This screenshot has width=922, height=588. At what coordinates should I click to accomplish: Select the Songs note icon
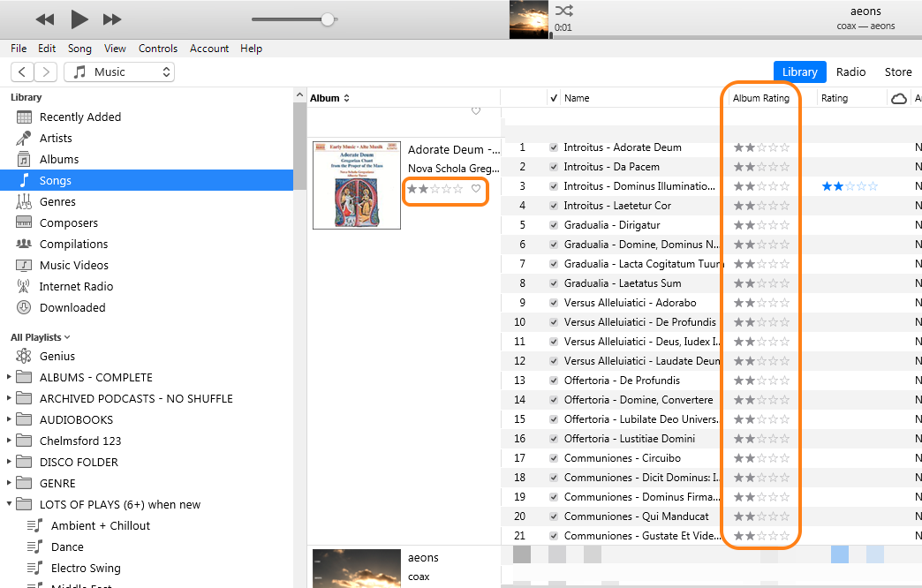(24, 180)
